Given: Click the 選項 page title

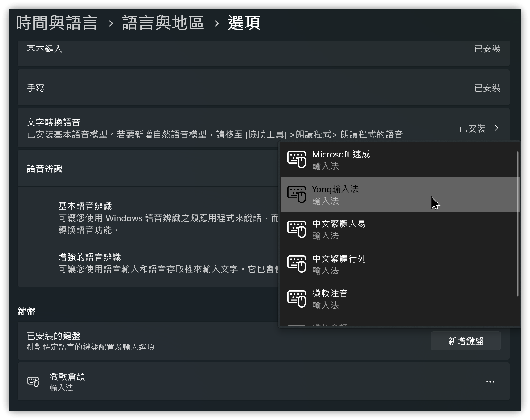Looking at the screenshot, I should (244, 23).
